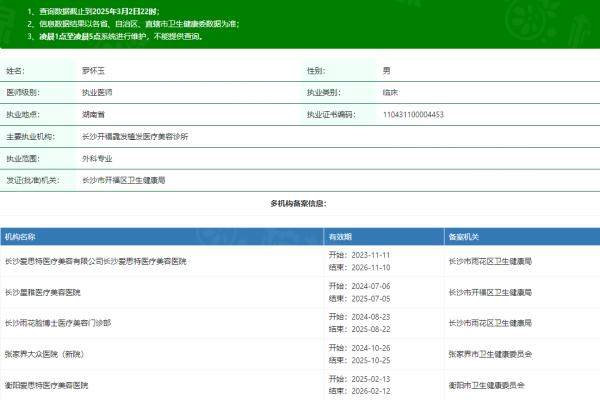The image size is (600, 400).
Task: Click 长沙市开福区卫生健康局 in the 发证(批准)机关 row
Action: click(x=123, y=180)
